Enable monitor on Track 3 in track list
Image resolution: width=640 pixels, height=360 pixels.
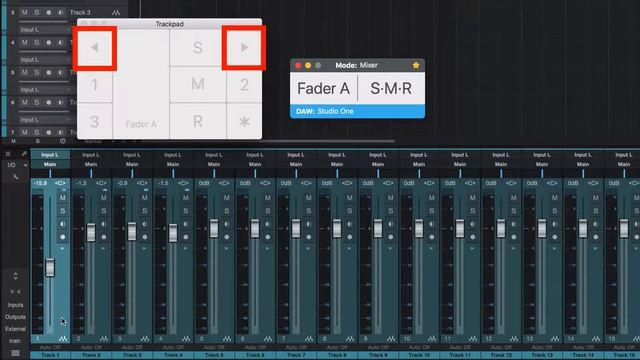point(60,13)
